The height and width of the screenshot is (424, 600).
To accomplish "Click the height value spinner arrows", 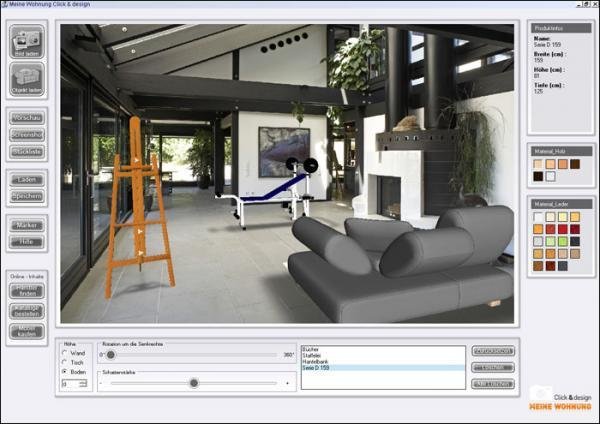I will (x=84, y=383).
